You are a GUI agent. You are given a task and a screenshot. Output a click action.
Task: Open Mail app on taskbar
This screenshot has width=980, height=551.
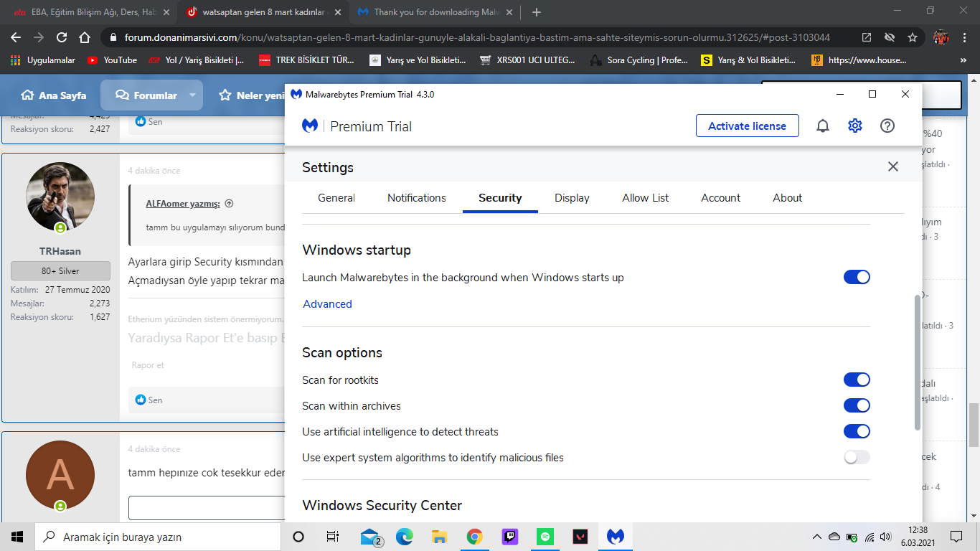[371, 537]
